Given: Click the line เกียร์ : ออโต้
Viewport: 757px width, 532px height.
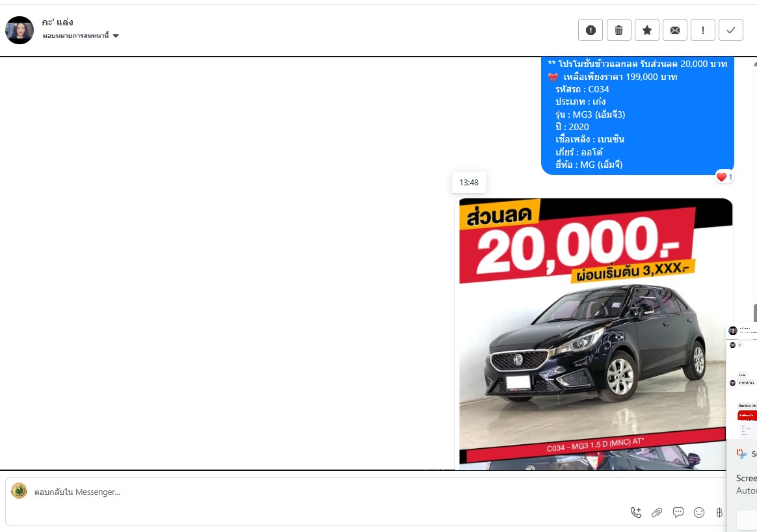Looking at the screenshot, I should (579, 152).
